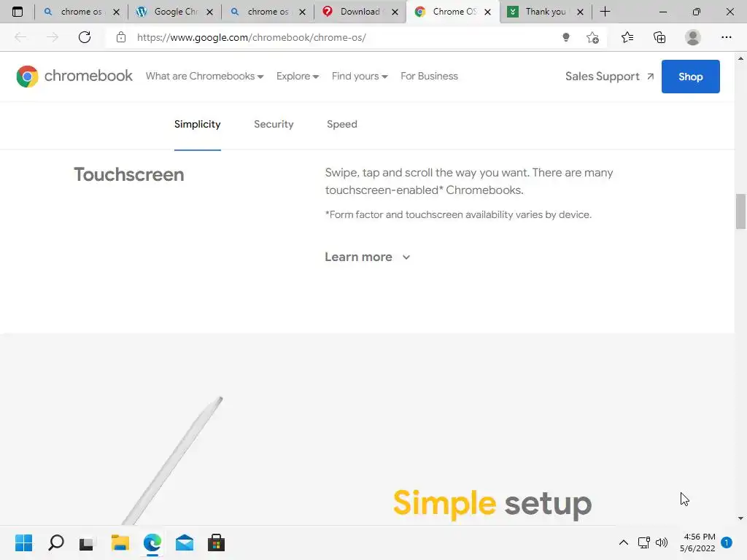
Task: Open Microsoft Store from taskbar
Action: pos(216,542)
